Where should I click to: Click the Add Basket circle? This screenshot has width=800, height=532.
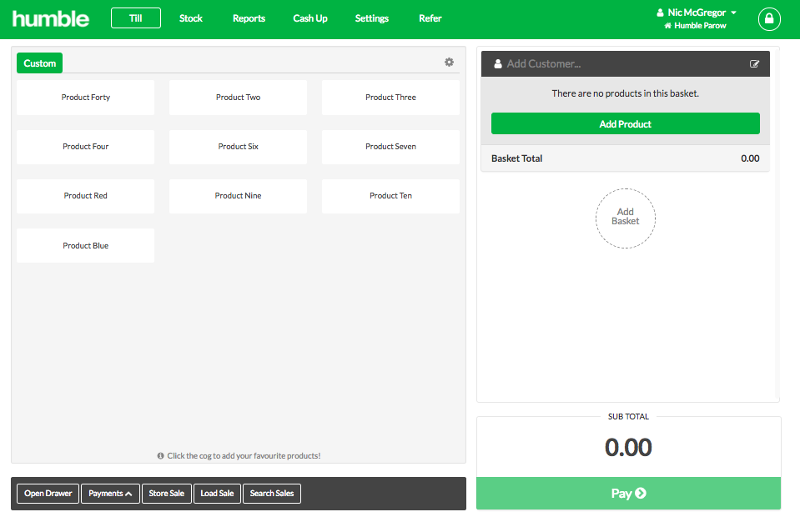625,218
